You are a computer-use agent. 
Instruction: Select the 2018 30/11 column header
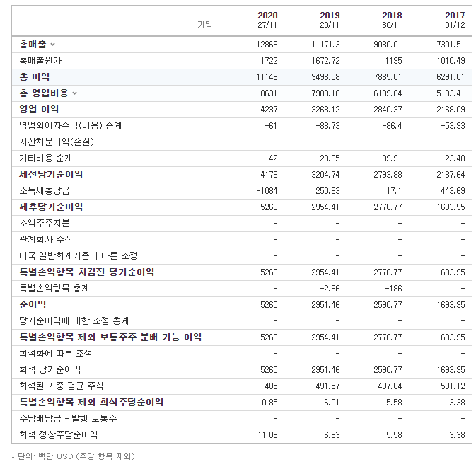pyautogui.click(x=392, y=20)
